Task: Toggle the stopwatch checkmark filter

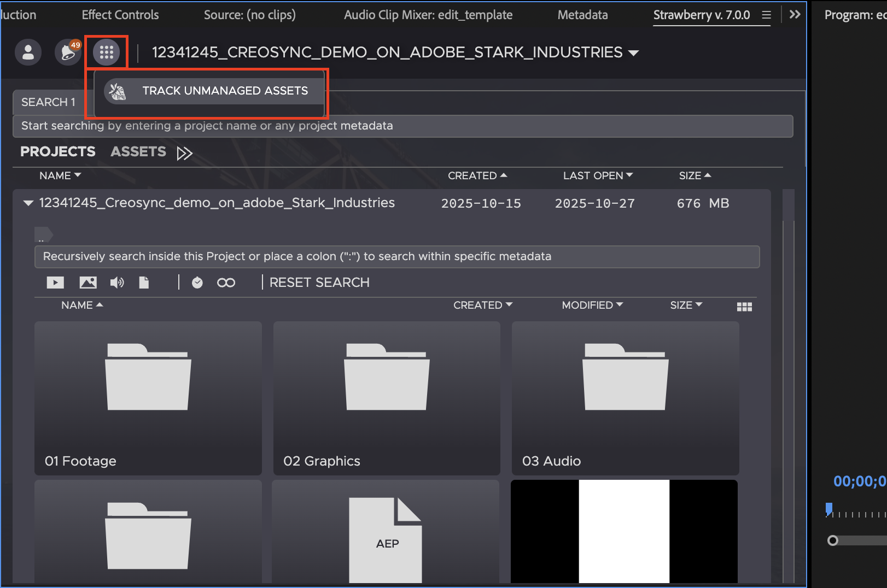Action: (197, 283)
